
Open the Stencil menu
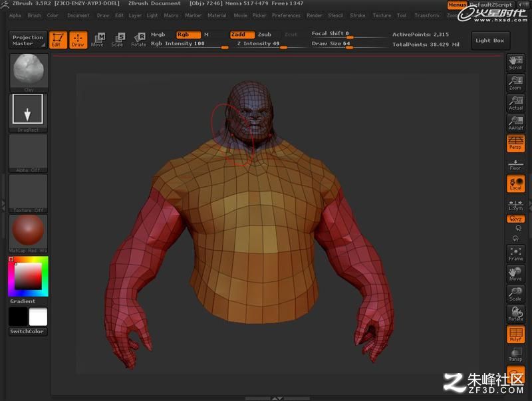(335, 15)
